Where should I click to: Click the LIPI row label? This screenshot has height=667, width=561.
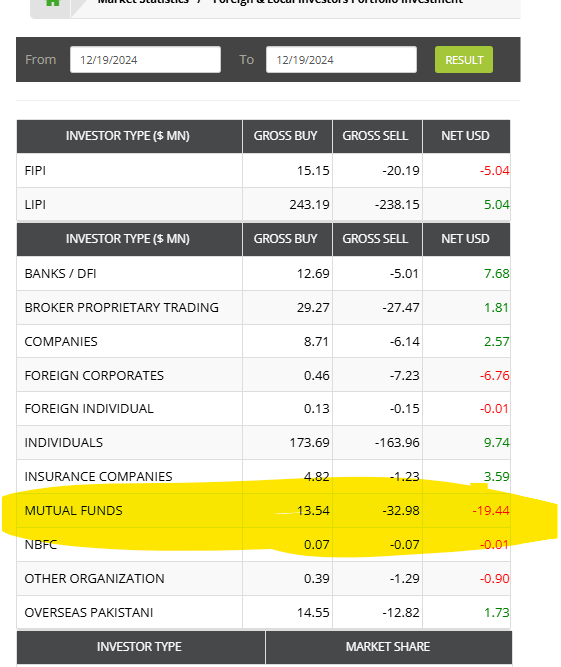[35, 205]
